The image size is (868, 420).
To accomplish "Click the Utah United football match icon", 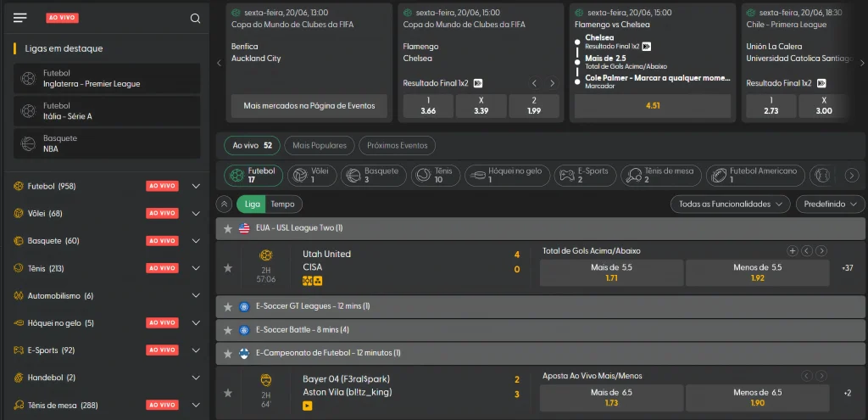I will click(265, 255).
